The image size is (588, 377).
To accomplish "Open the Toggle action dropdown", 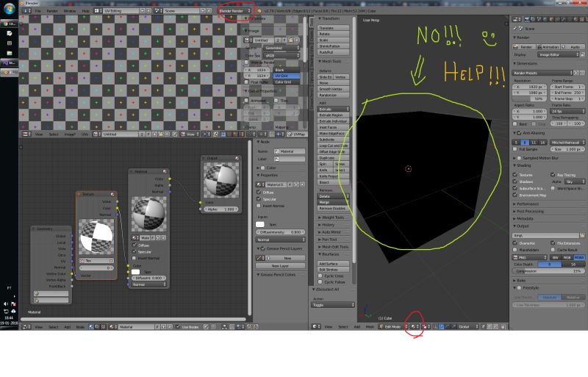I will (x=333, y=305).
